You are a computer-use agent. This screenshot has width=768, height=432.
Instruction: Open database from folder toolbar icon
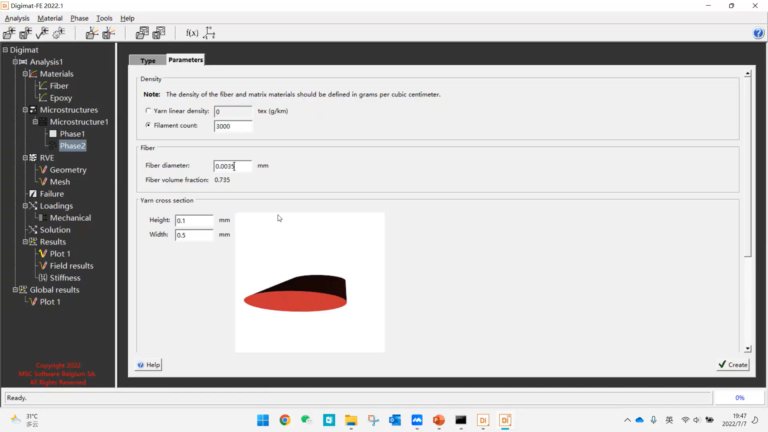[x=142, y=33]
